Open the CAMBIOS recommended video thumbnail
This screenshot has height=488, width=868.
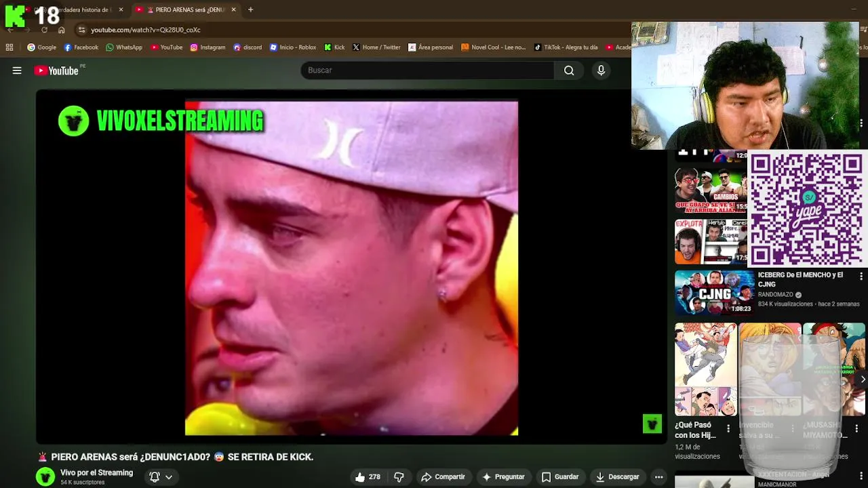click(x=711, y=190)
